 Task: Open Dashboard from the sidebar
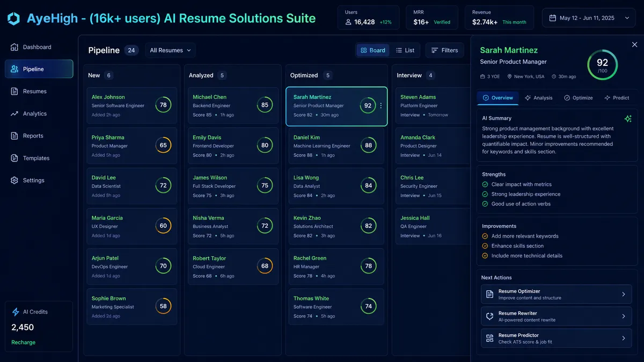click(x=39, y=47)
